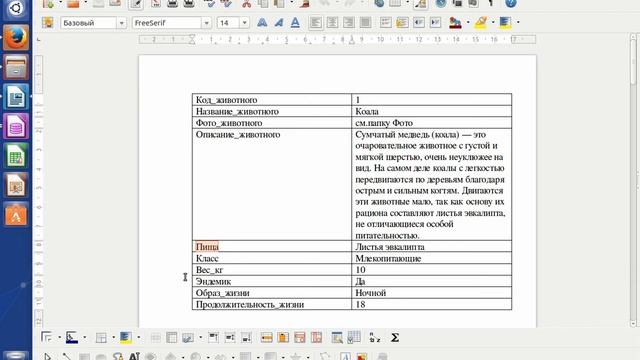This screenshot has height=360, width=640.
Task: Click the font size field showing 14
Action: coord(229,23)
